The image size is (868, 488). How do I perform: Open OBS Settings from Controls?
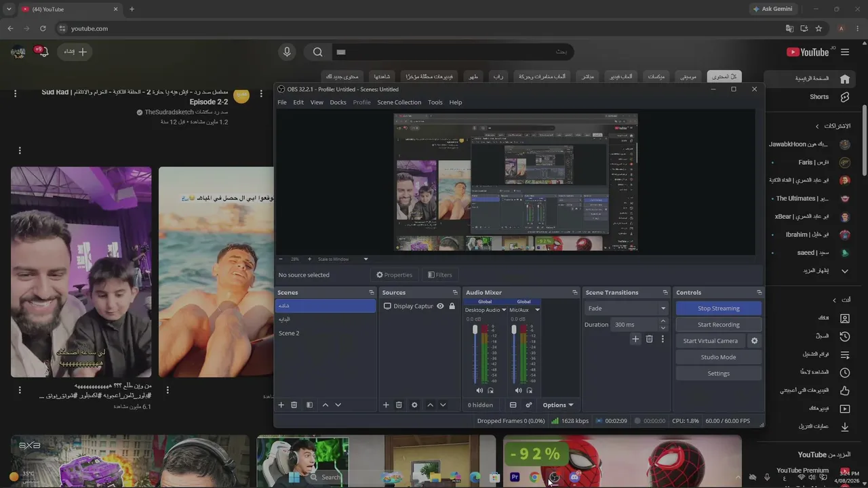click(718, 373)
